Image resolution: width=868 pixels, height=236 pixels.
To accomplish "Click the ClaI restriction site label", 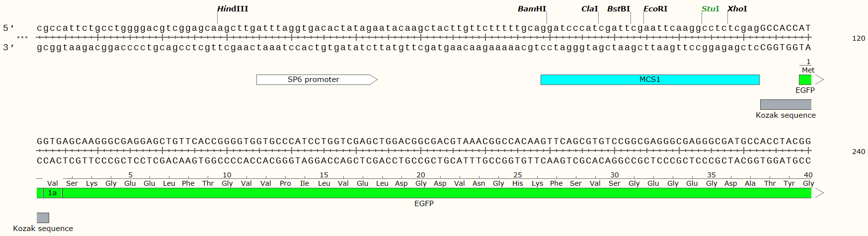I will point(589,9).
